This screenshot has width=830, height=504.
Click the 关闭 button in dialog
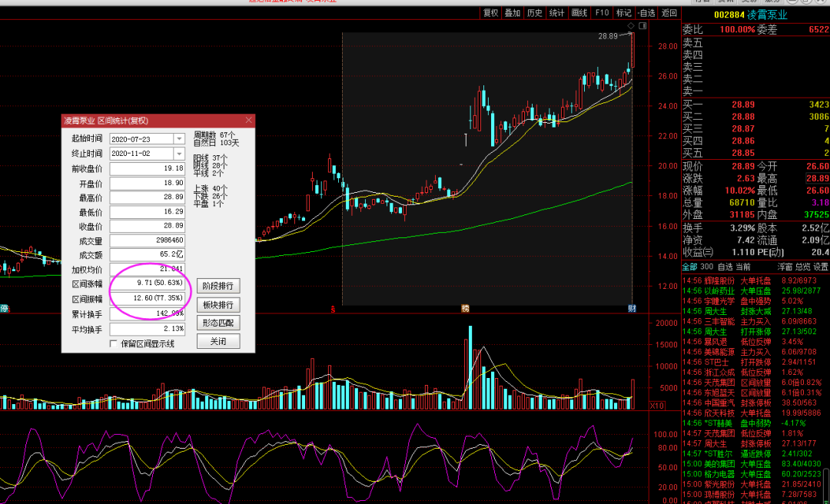pos(218,341)
